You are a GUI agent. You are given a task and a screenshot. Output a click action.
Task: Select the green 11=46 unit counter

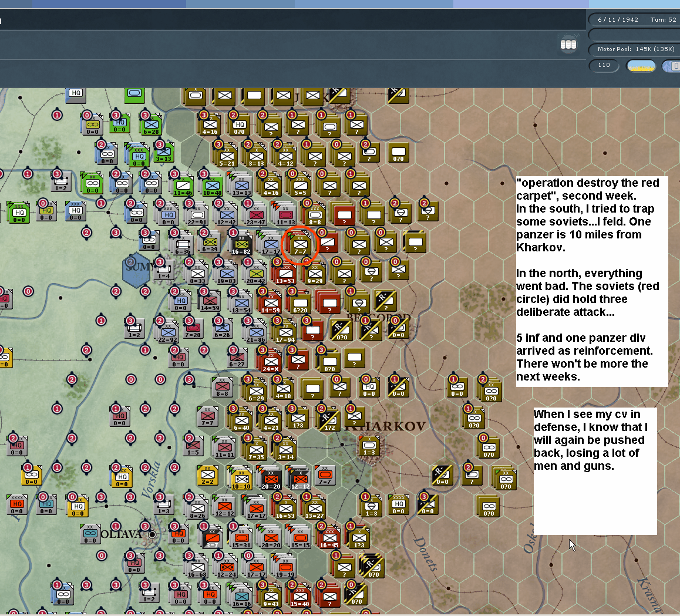[x=183, y=187]
